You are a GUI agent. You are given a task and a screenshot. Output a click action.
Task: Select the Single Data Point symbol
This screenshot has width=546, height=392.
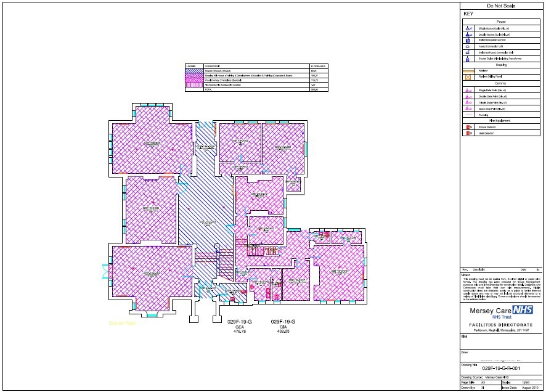pyautogui.click(x=469, y=90)
